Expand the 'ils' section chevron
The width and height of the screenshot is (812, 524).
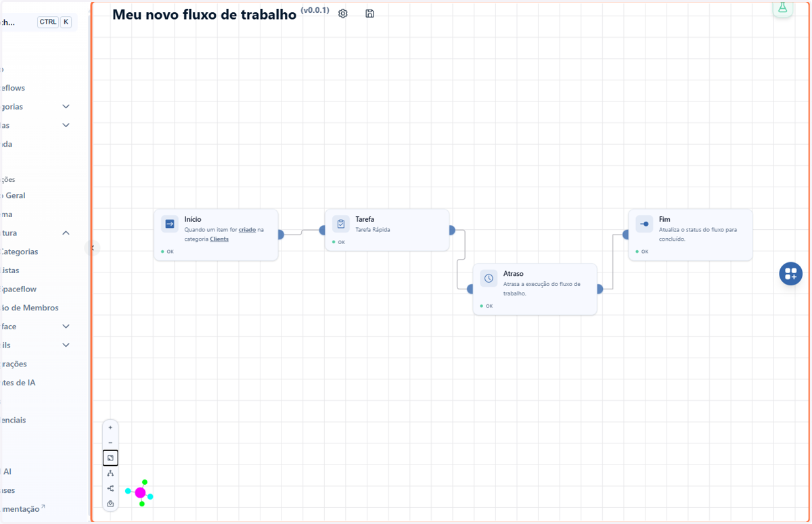point(66,346)
